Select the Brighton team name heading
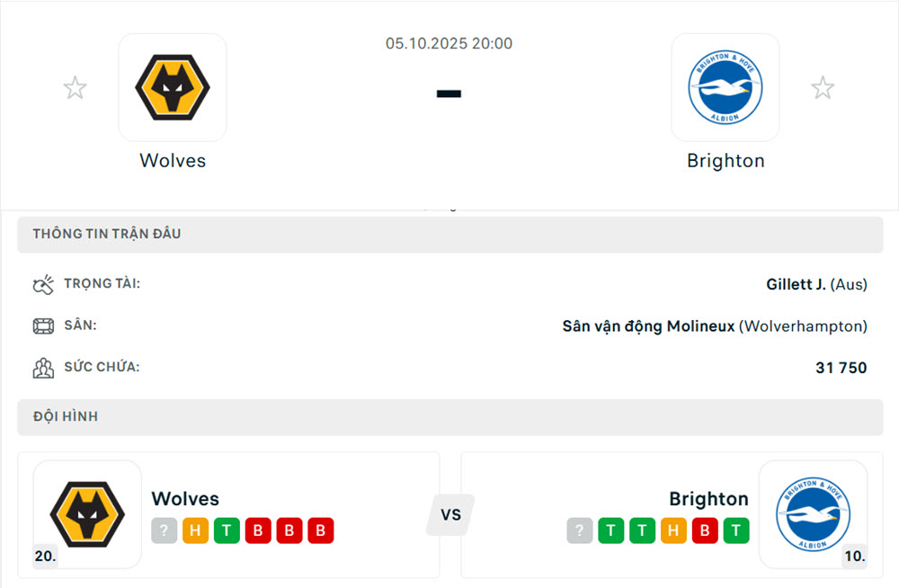 click(x=725, y=160)
